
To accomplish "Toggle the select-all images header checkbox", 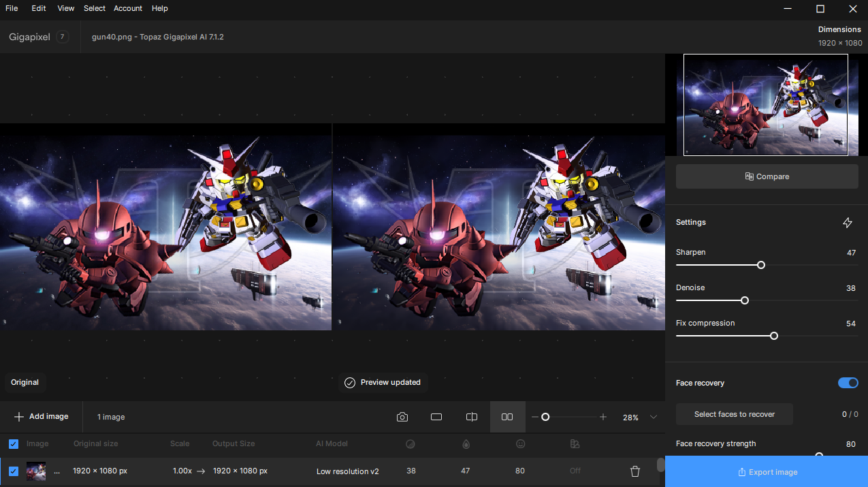I will [14, 444].
